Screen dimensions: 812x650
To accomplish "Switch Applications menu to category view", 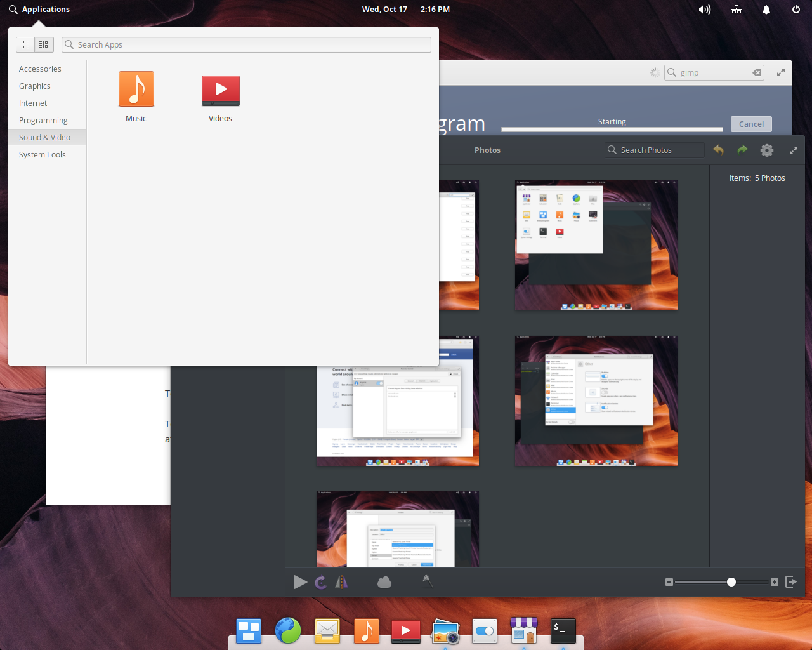I will pos(44,44).
